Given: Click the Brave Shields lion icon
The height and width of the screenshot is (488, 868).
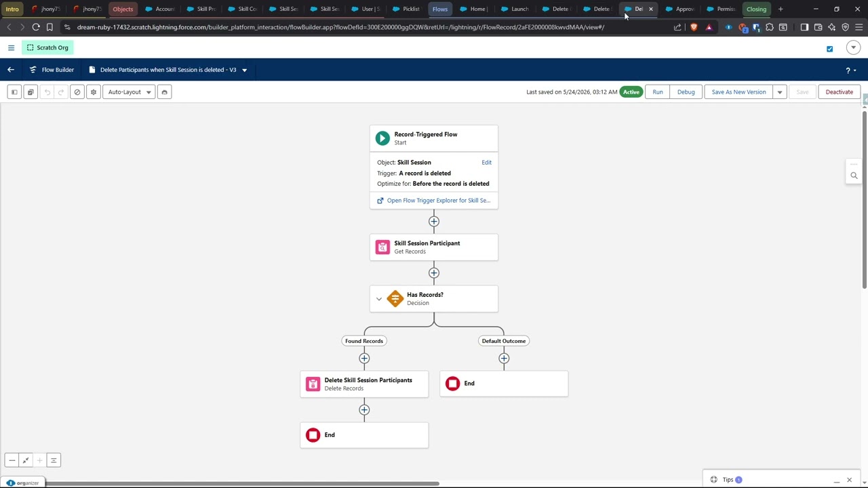Looking at the screenshot, I should (694, 27).
